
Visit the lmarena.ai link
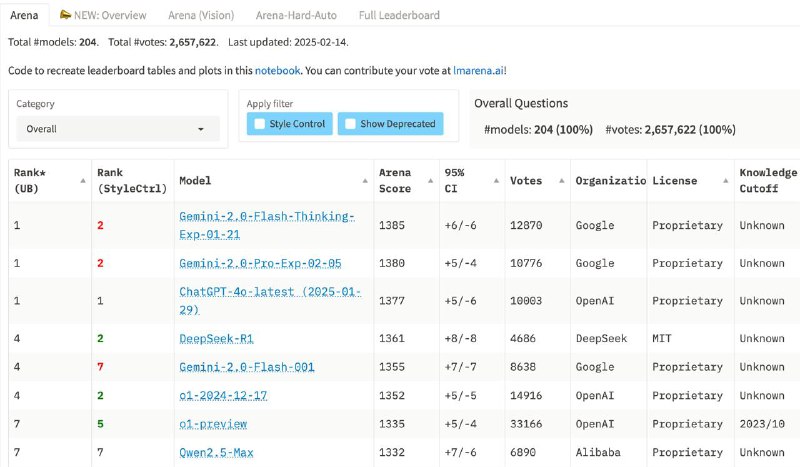[x=479, y=71]
